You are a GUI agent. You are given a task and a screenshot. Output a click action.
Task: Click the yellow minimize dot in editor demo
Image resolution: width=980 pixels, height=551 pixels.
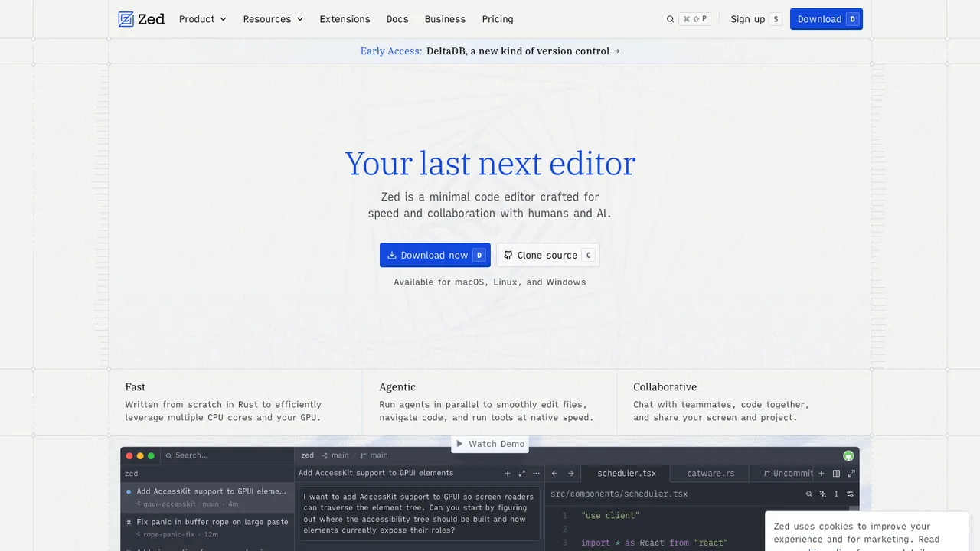click(140, 455)
